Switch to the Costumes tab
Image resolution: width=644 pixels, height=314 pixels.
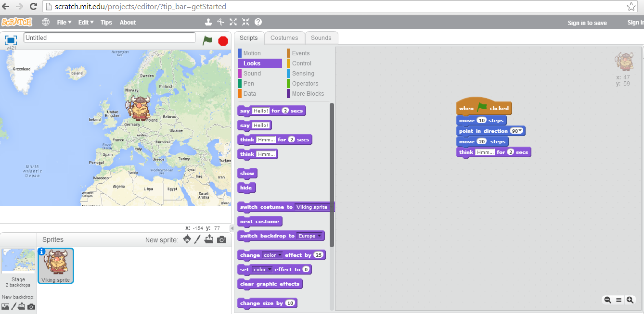(284, 38)
